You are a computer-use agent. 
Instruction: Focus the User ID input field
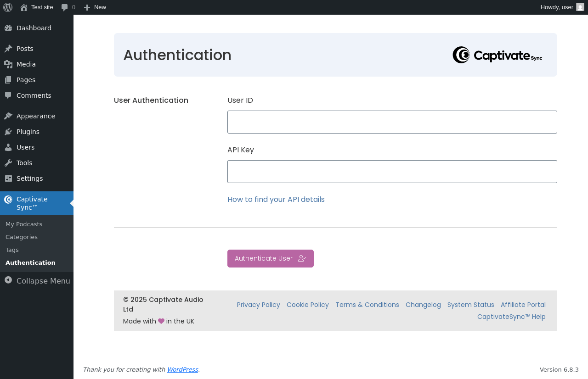392,122
